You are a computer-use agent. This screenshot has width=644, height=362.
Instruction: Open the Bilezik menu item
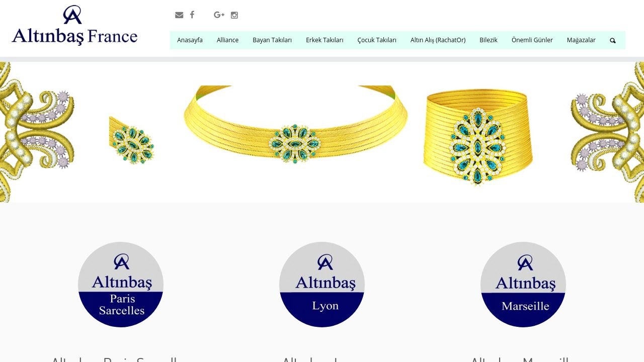pos(489,40)
